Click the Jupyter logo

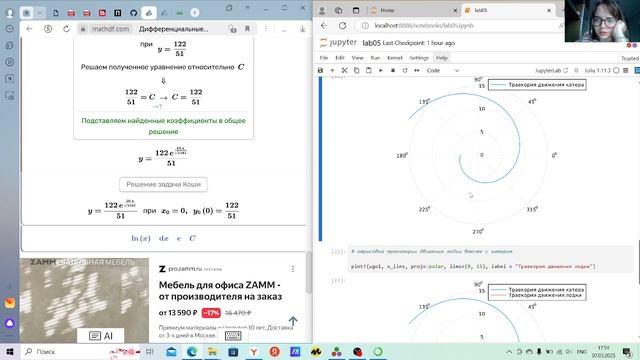[x=338, y=42]
